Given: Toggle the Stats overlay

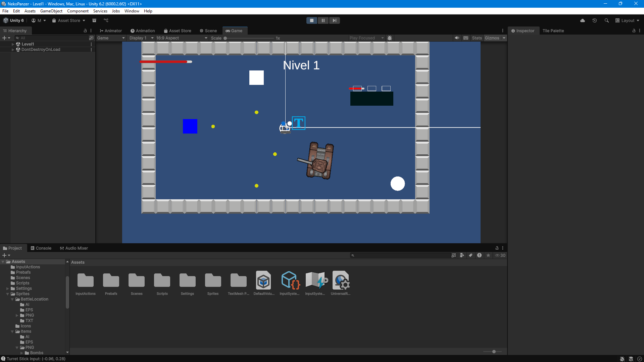Looking at the screenshot, I should click(477, 38).
